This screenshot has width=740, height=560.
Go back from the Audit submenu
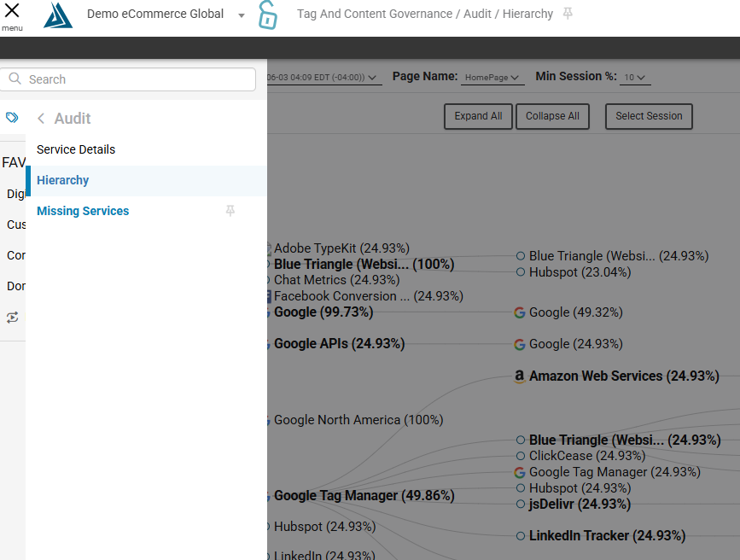pos(41,119)
